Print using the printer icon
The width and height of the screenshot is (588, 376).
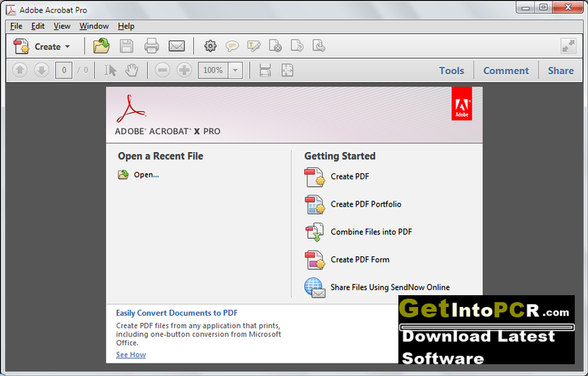point(151,46)
